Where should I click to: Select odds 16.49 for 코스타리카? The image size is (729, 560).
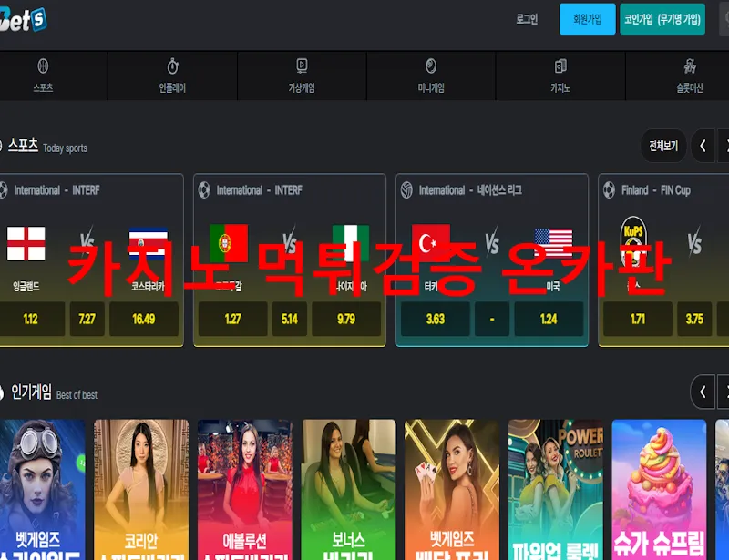(144, 319)
